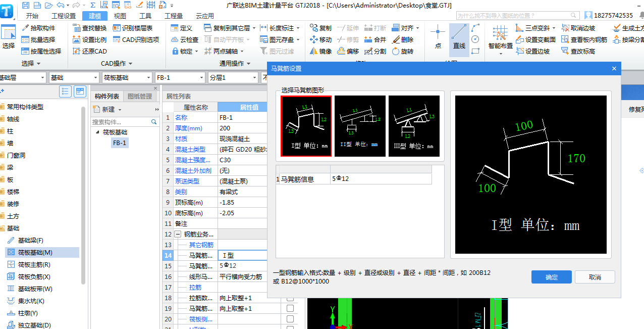Open the 视图 ribbon tab

pos(120,16)
